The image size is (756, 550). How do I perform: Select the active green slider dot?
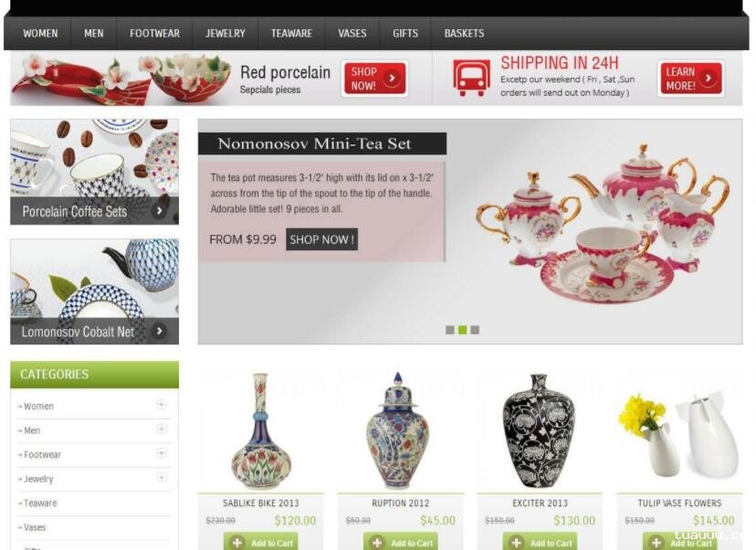pos(462,330)
